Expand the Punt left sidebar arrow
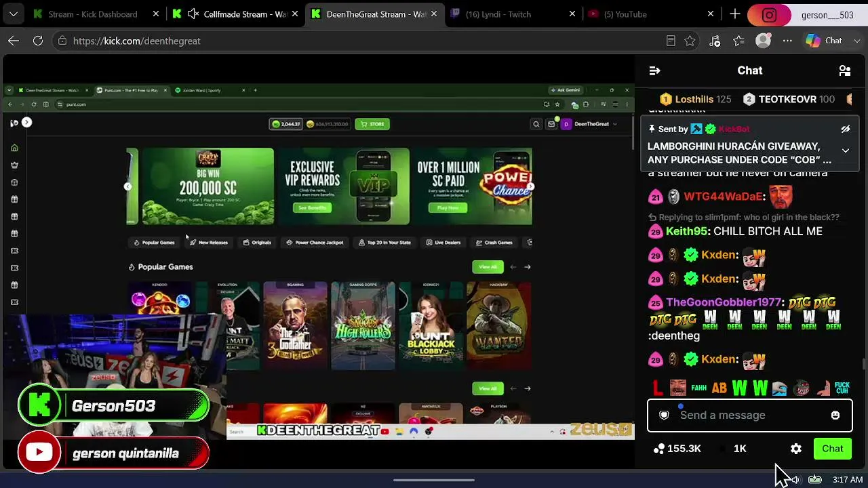 pos(26,122)
